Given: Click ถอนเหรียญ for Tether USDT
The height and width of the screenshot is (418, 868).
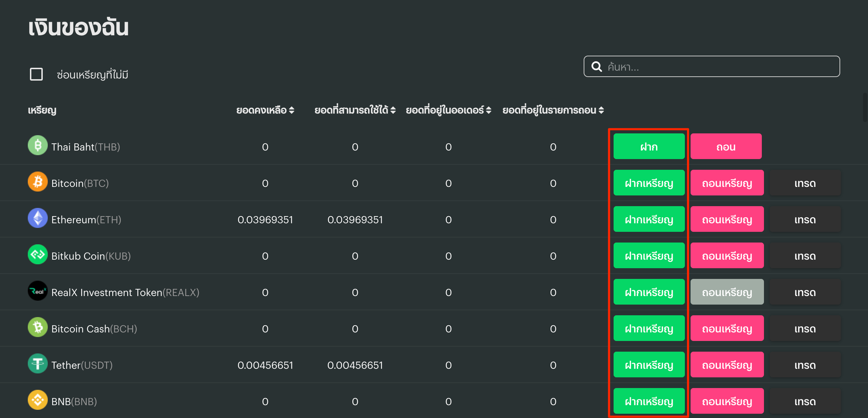Looking at the screenshot, I should point(727,365).
